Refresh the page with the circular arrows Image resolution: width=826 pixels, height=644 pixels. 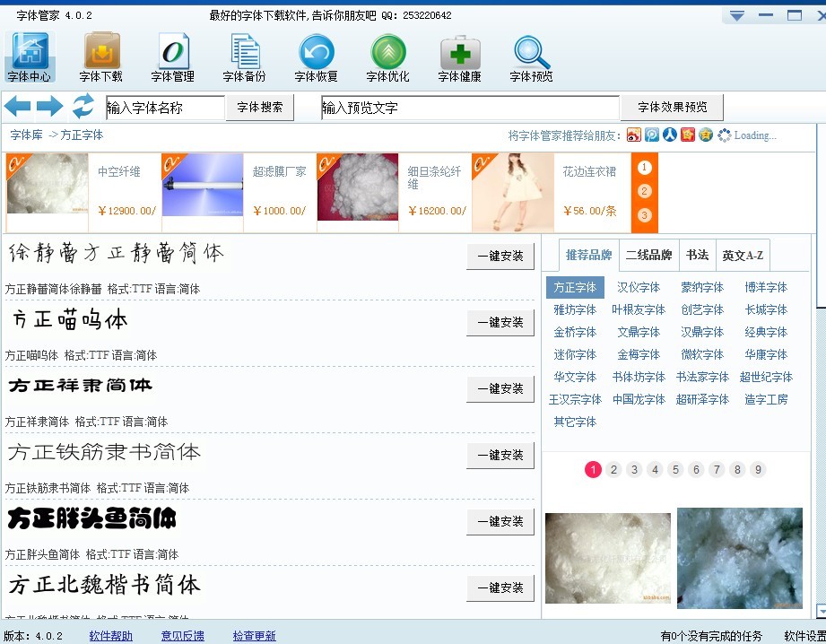83,106
